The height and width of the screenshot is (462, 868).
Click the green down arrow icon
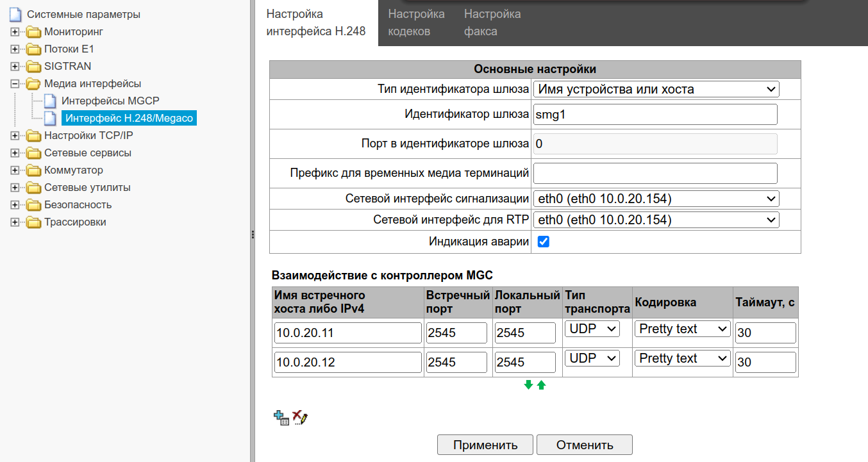(529, 385)
